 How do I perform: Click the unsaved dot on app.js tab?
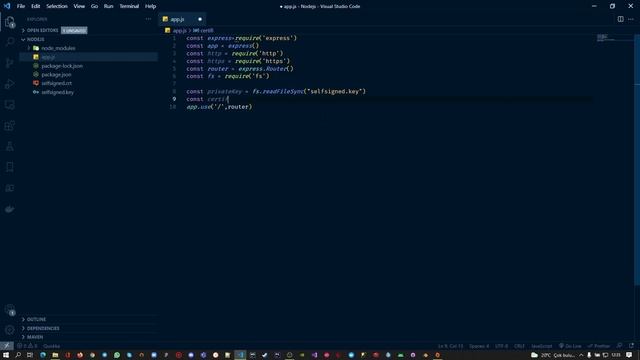(200, 19)
